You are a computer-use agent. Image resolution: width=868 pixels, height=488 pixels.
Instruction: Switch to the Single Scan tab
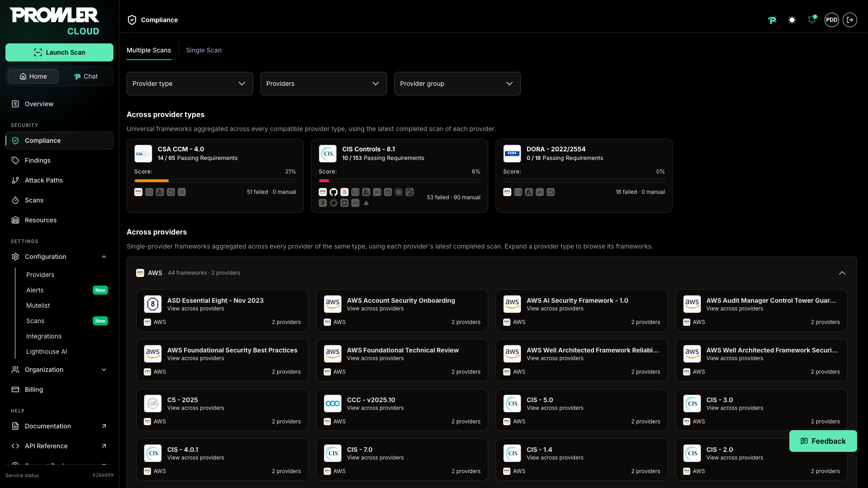point(204,50)
